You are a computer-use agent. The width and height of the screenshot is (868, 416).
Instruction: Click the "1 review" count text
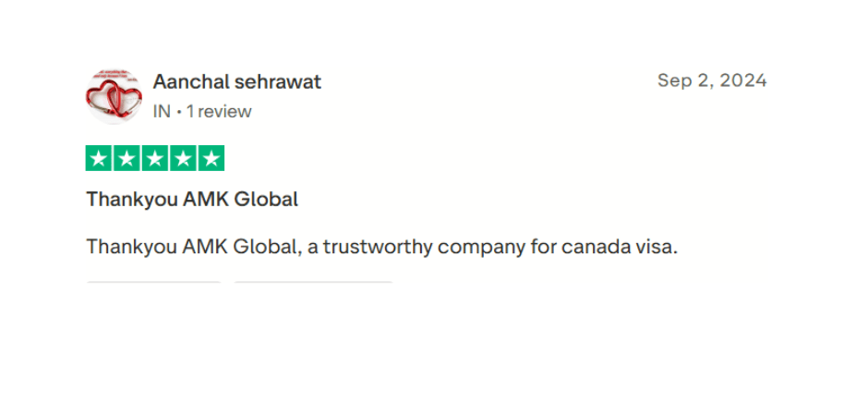click(219, 112)
